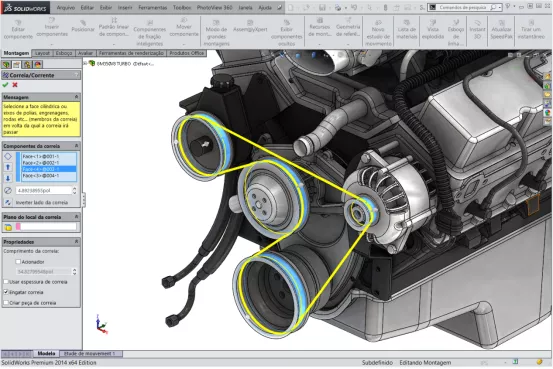Open the PhotoView 360 menu
Image resolution: width=553 pixels, height=369 pixels.
coord(214,7)
